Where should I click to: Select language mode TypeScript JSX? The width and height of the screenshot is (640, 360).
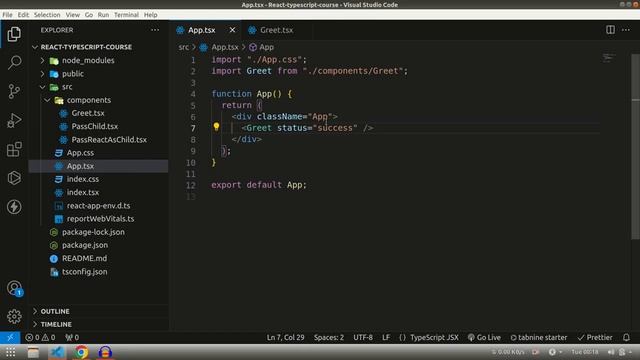pos(434,338)
